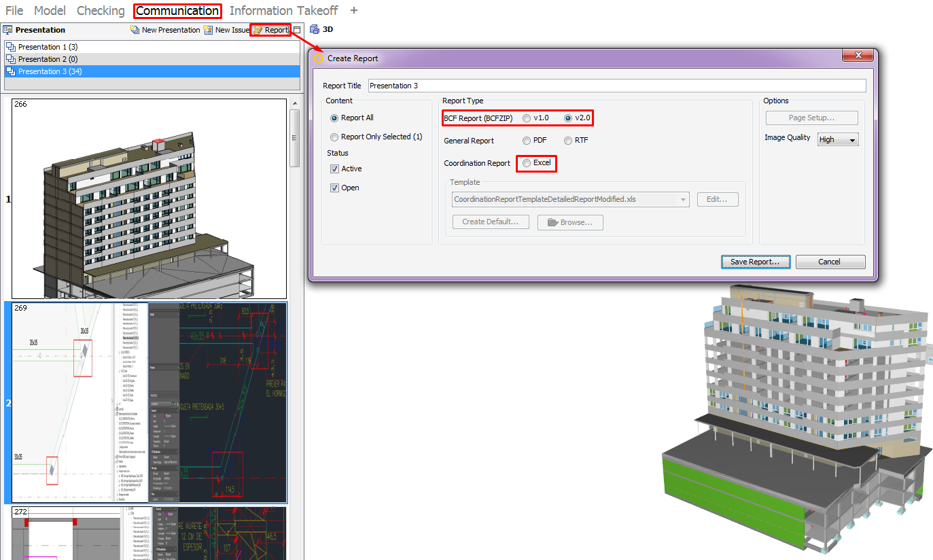Expand the Template file combo box
The width and height of the screenshot is (933, 560).
pos(682,200)
